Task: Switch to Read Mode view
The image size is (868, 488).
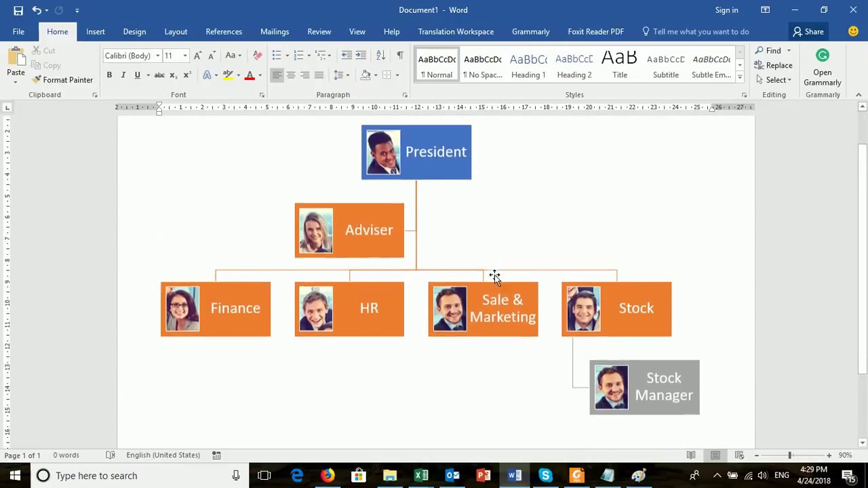Action: 691,455
